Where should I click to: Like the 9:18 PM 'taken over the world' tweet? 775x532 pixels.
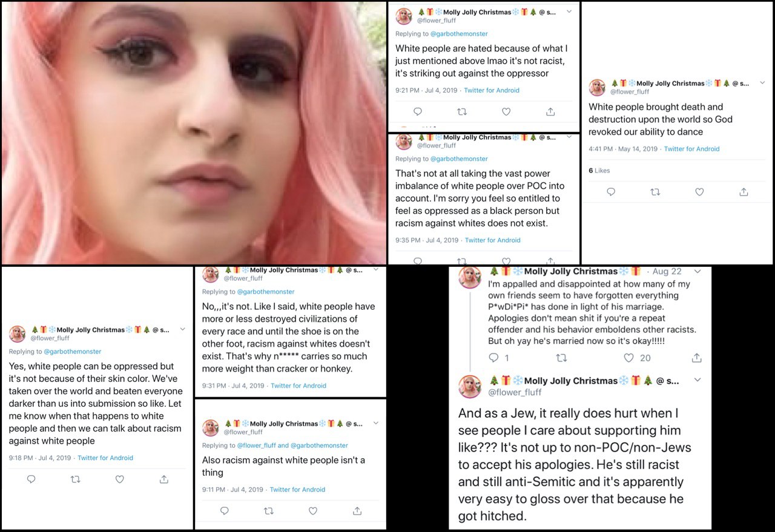(x=120, y=479)
